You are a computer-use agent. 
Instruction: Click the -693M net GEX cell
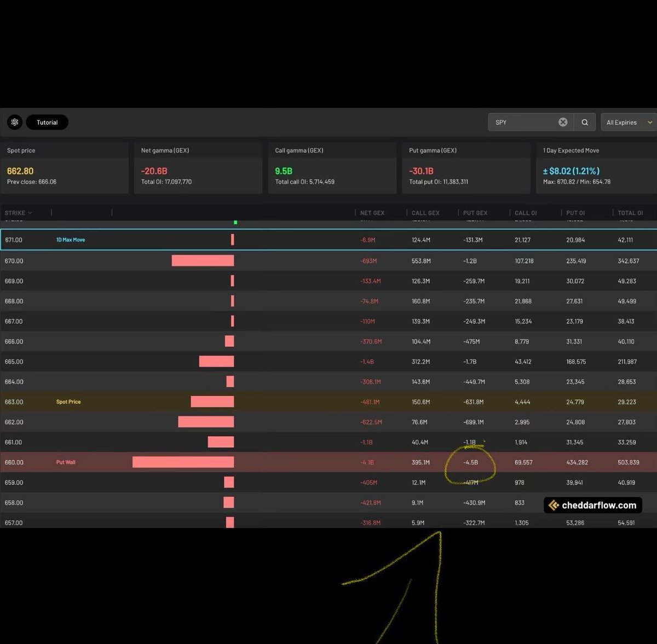tap(368, 261)
